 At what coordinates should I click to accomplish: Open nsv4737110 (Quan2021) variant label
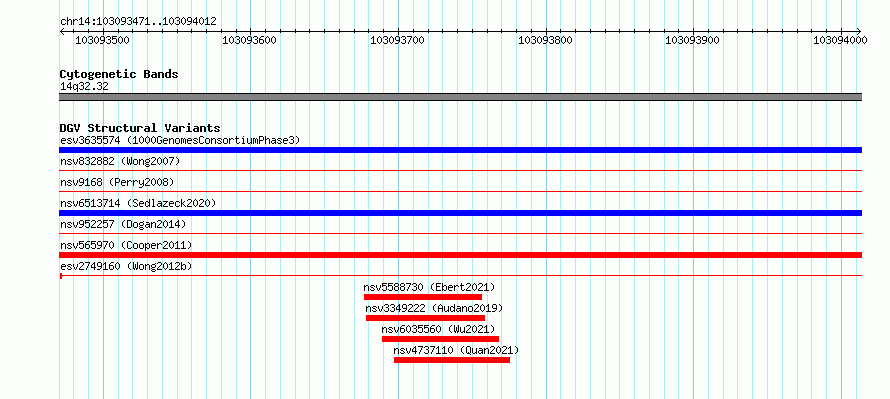[x=456, y=350]
